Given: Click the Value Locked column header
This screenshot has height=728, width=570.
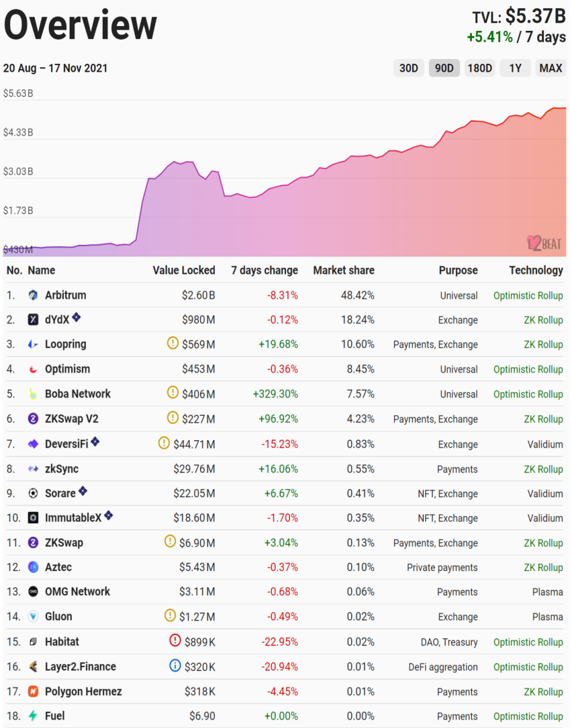Looking at the screenshot, I should [184, 270].
